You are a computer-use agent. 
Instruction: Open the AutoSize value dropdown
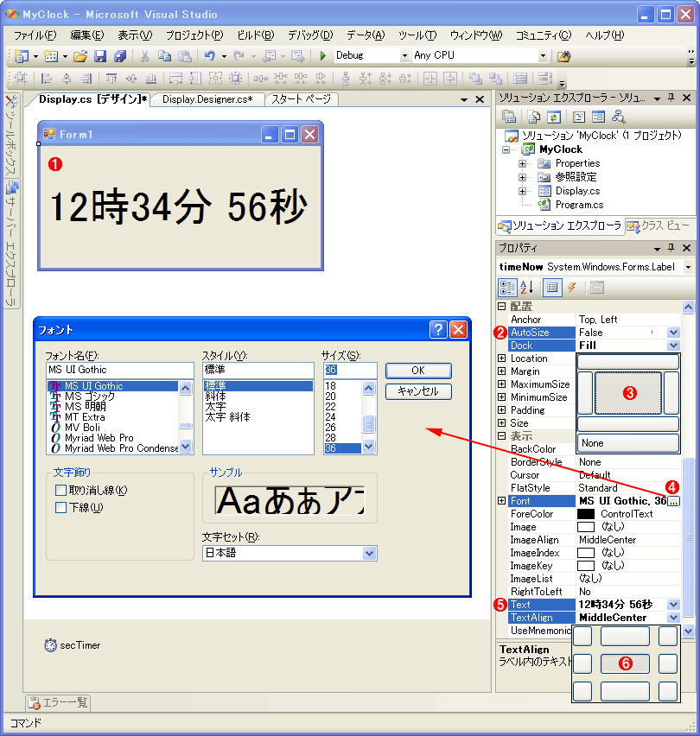click(674, 333)
